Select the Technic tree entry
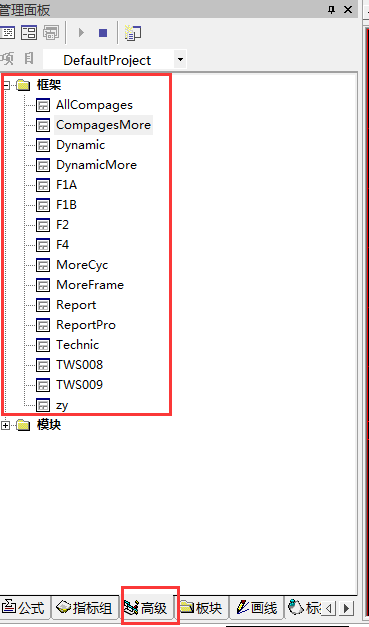Viewport: 369px width, 627px height. pos(78,345)
